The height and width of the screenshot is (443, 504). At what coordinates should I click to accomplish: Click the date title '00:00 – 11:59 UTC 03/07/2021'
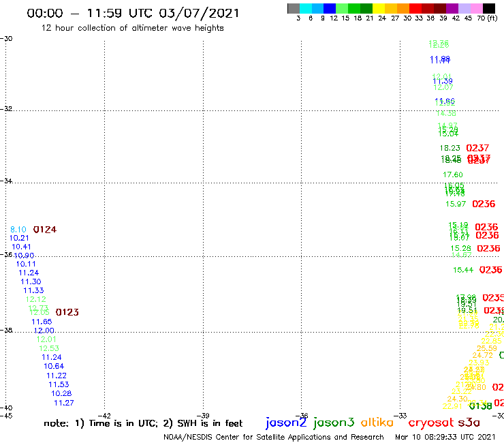tap(133, 13)
